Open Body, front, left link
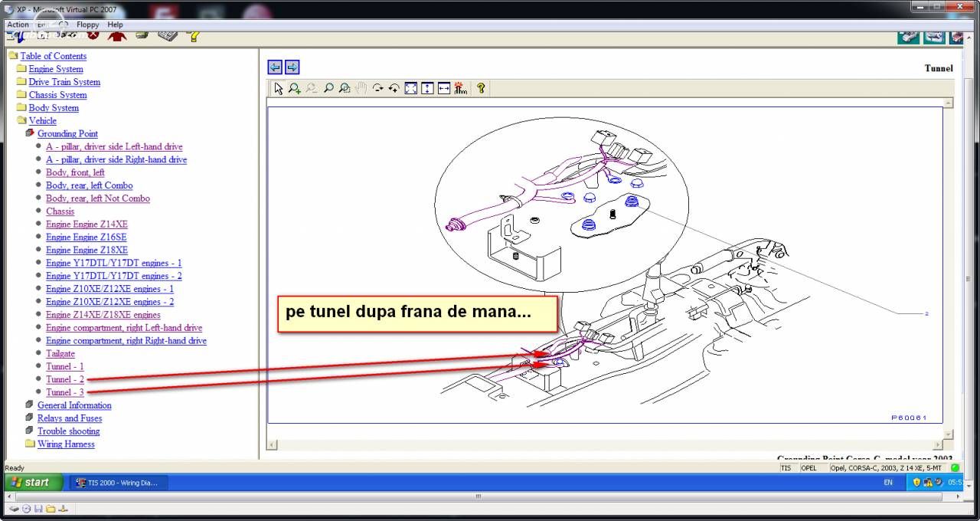The width and height of the screenshot is (980, 521). pyautogui.click(x=75, y=172)
